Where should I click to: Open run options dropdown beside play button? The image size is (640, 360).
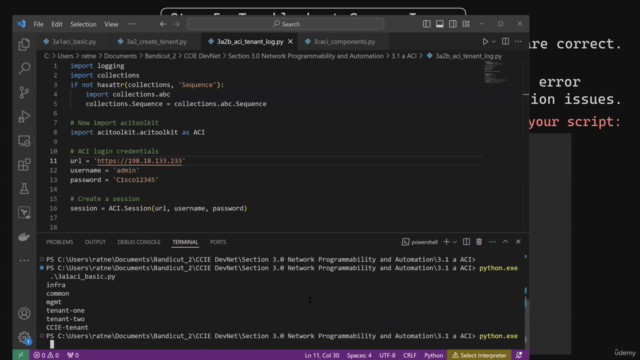(493, 42)
